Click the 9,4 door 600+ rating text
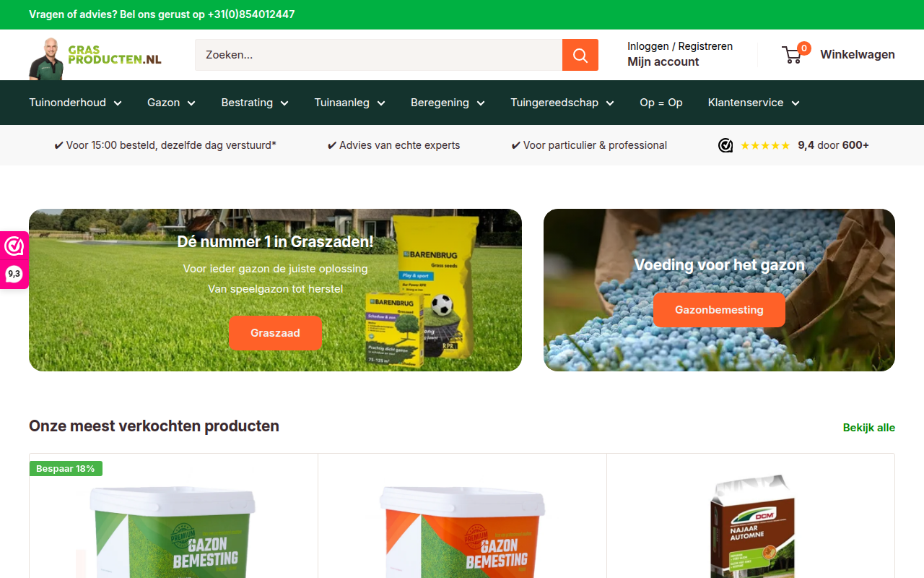Viewport: 924px width, 578px height. click(x=833, y=145)
